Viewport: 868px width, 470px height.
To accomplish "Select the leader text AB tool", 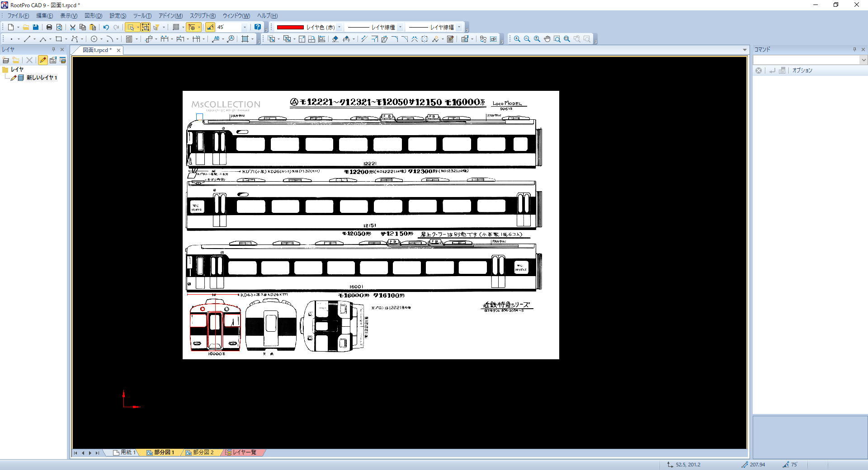I will tap(216, 39).
